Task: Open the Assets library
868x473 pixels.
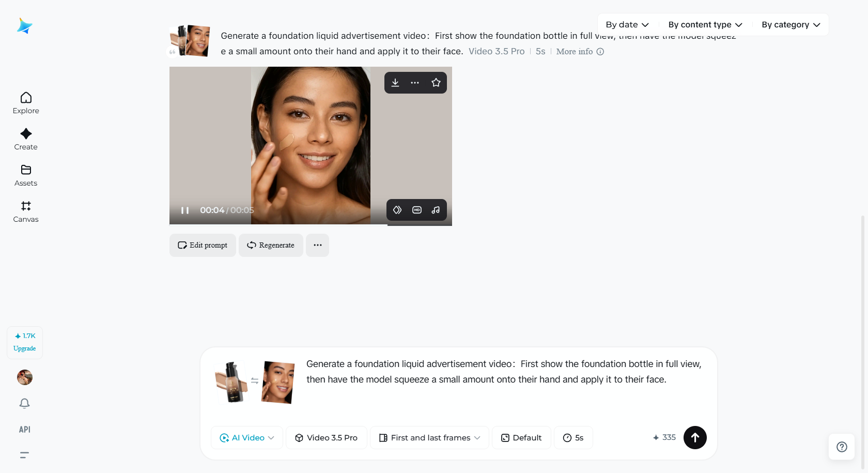Action: [25, 175]
